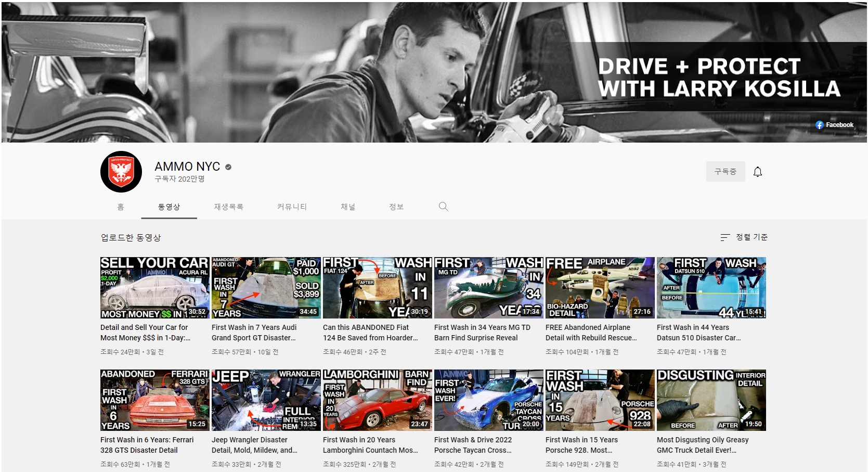Play the Datsun 510 first wash thumbnail
The width and height of the screenshot is (868, 472).
click(711, 288)
